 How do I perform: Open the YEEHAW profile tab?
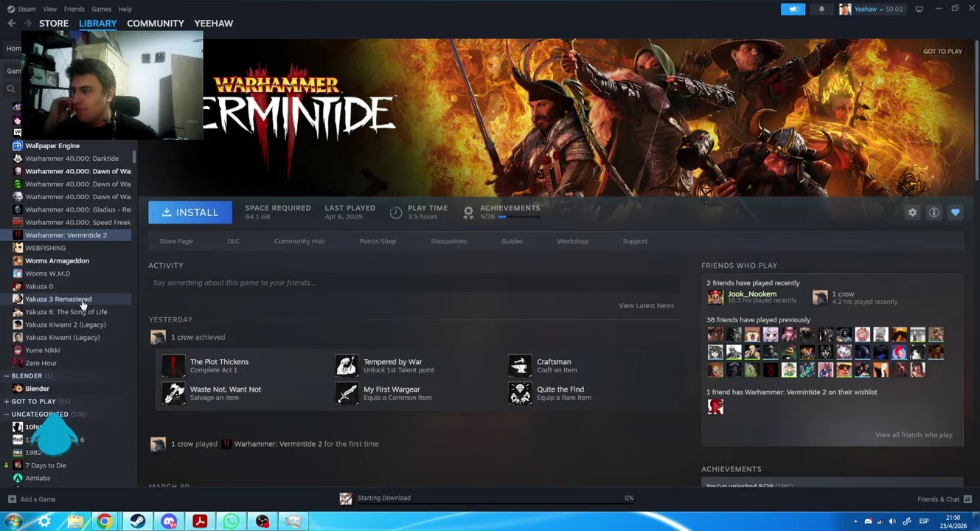tap(214, 24)
